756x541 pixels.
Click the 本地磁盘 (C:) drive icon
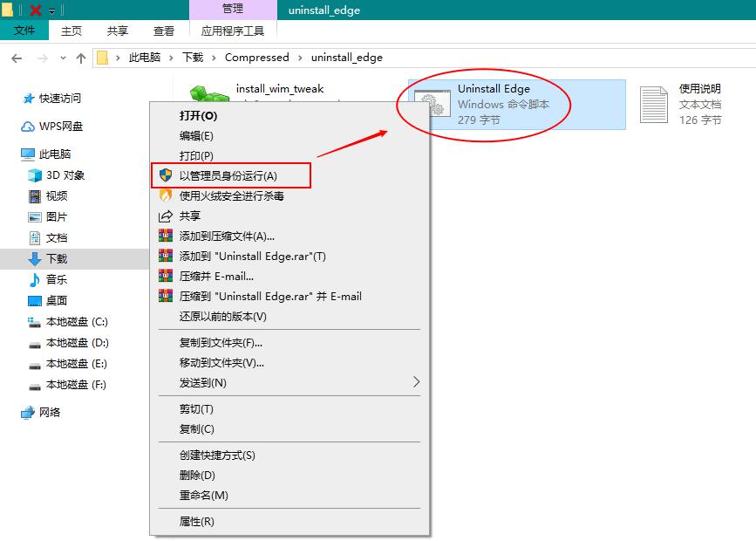35,322
